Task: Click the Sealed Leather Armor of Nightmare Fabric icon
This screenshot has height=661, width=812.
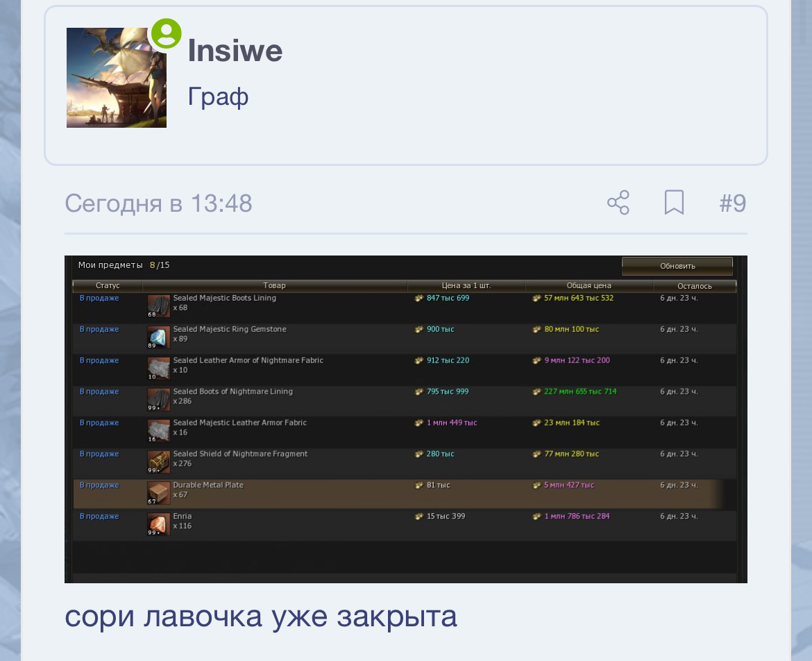Action: 158,367
